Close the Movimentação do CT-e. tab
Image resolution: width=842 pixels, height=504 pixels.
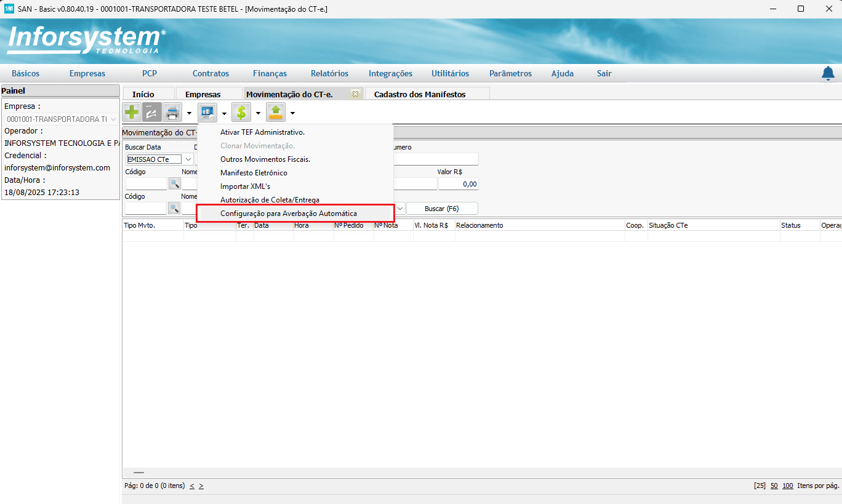(x=355, y=94)
